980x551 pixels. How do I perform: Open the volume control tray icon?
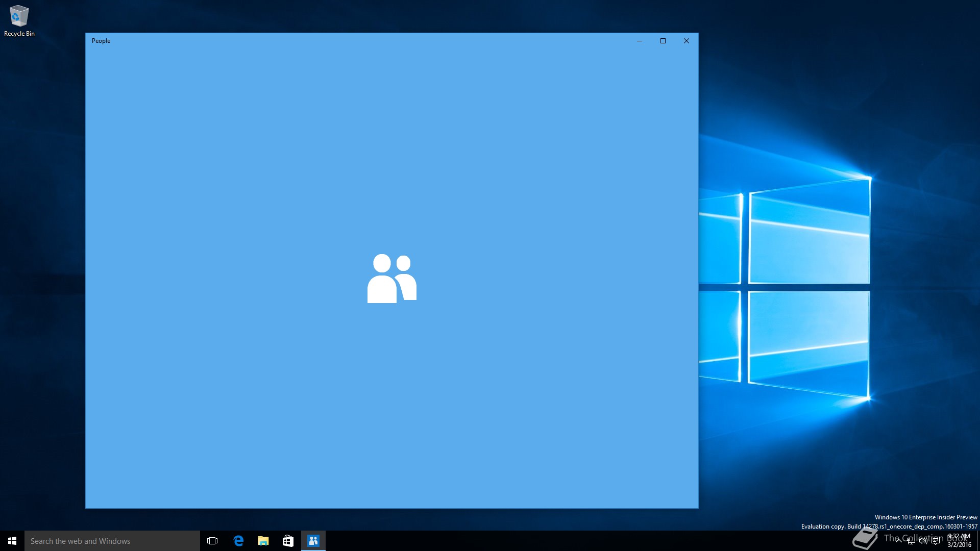coord(923,541)
